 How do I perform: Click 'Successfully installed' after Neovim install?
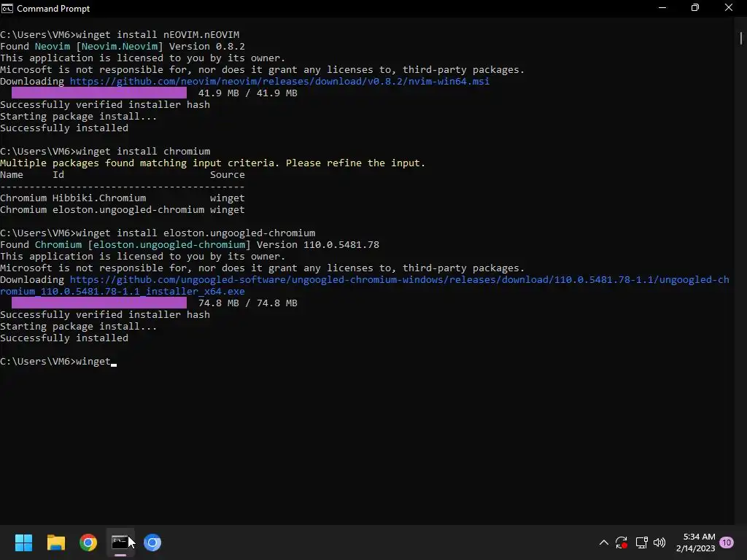click(64, 128)
